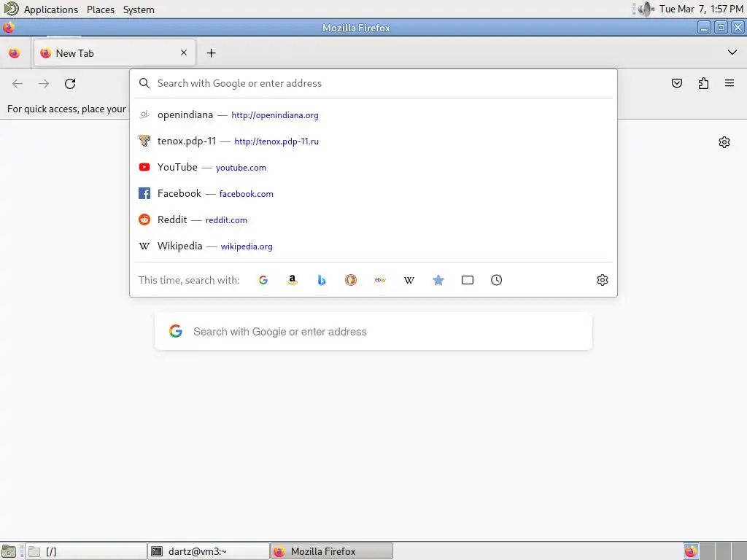Click the Firefox icon in bottom-right tray
The width and height of the screenshot is (747, 560).
pyautogui.click(x=691, y=551)
